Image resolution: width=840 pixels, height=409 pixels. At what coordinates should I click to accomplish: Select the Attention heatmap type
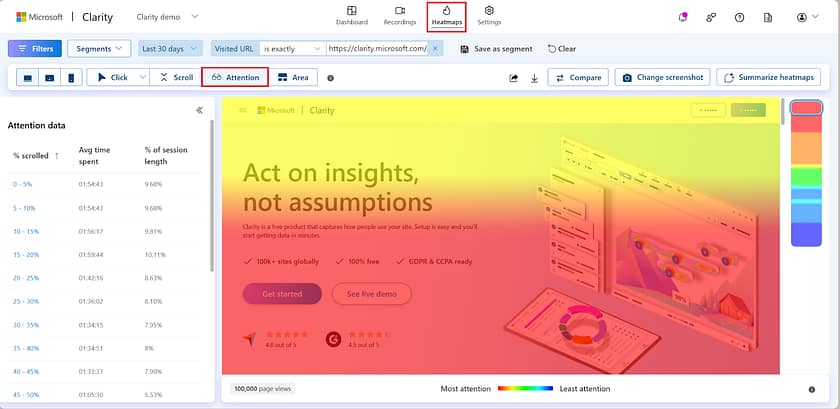[x=235, y=77]
